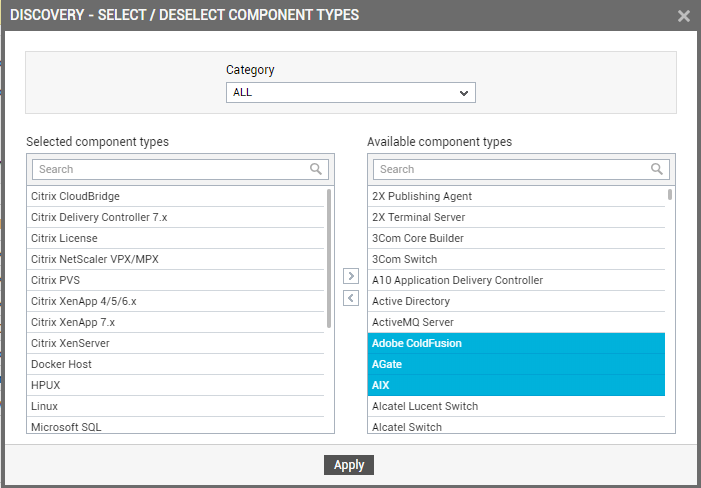Select Citrix XenApp 7.x
The width and height of the screenshot is (701, 488).
(x=175, y=322)
